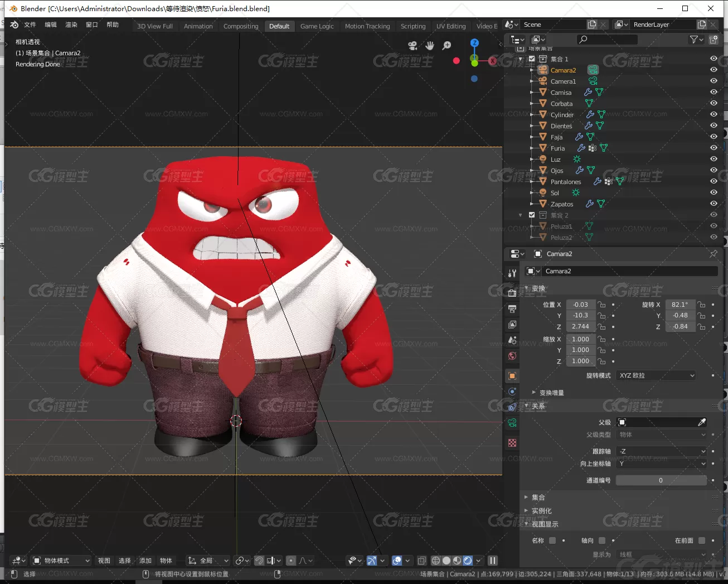728x584 pixels.
Task: Open the Output properties tab icon
Action: point(512,308)
